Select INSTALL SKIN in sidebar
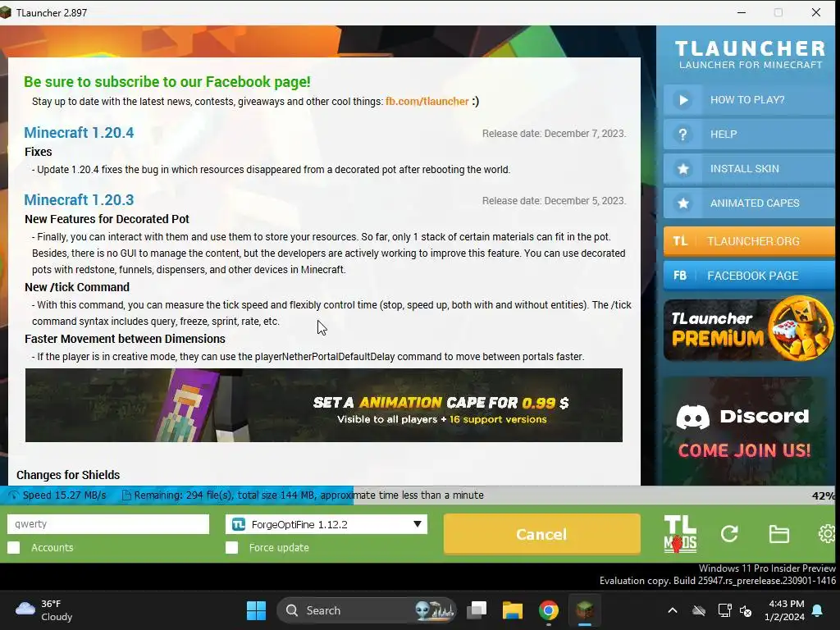Image resolution: width=840 pixels, height=630 pixels. tap(749, 169)
